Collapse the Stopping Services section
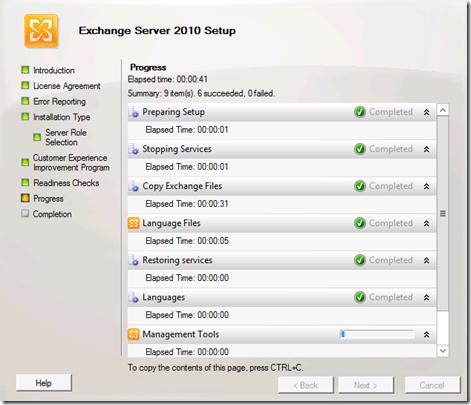471x405 pixels. coord(426,149)
